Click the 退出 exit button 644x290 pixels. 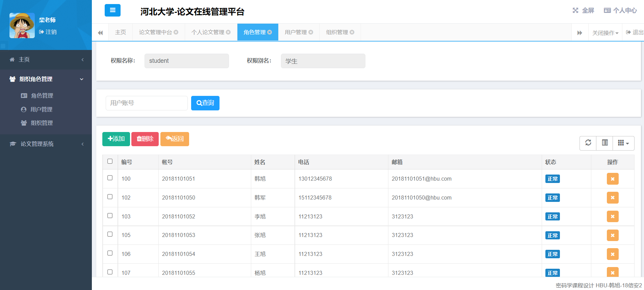coord(635,32)
